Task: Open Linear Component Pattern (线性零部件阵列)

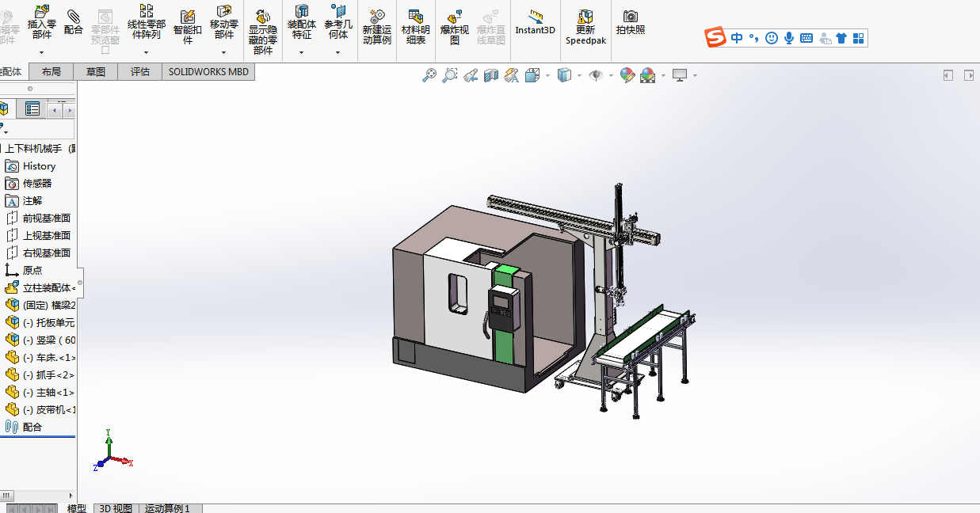Action: coord(147,22)
